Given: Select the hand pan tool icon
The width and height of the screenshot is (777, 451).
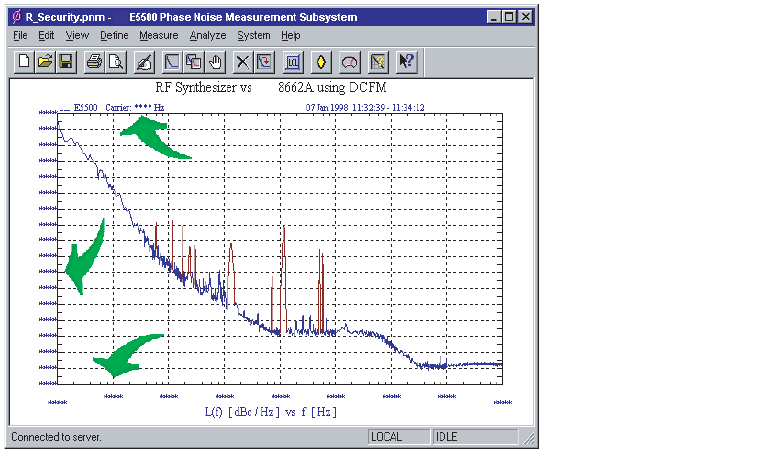Looking at the screenshot, I should tap(214, 62).
